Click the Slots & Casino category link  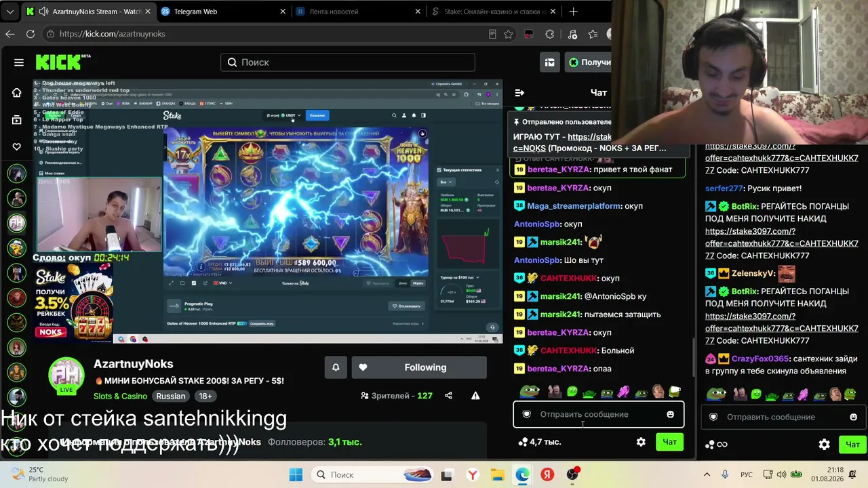tap(121, 396)
